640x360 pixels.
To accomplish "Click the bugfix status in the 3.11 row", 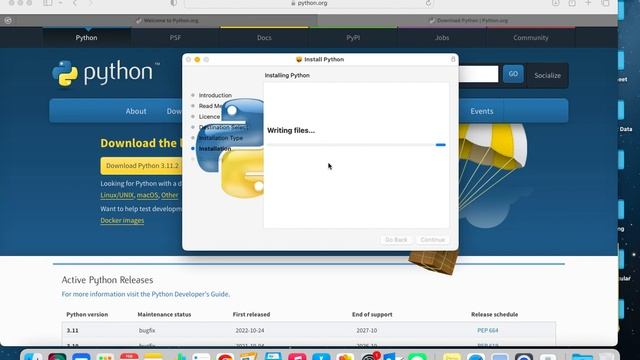I will [147, 330].
